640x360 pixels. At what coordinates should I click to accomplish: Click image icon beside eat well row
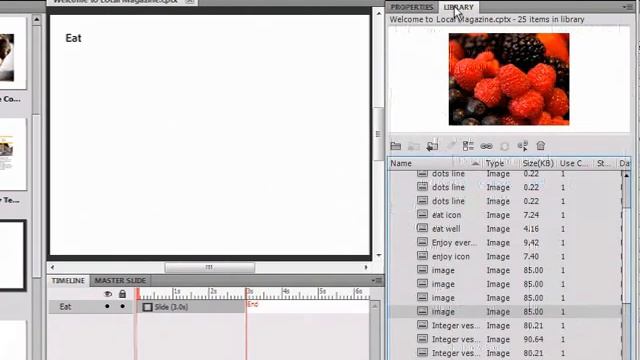tap(422, 228)
